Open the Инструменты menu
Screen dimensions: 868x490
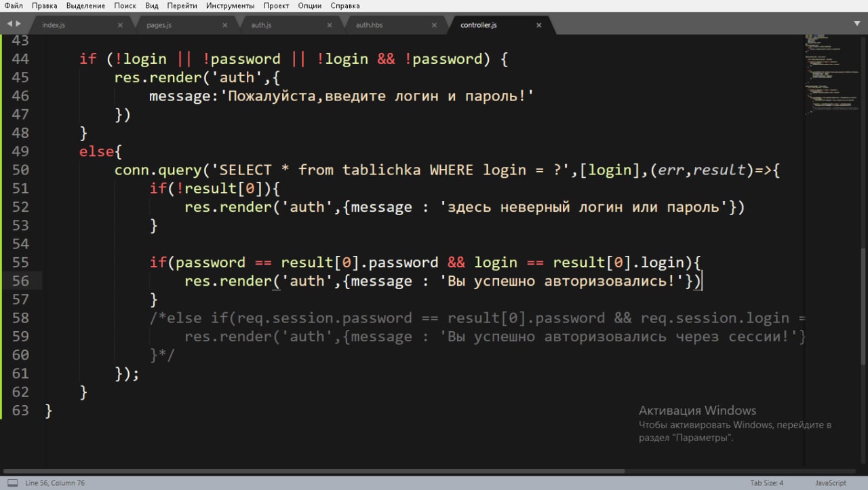pyautogui.click(x=231, y=5)
